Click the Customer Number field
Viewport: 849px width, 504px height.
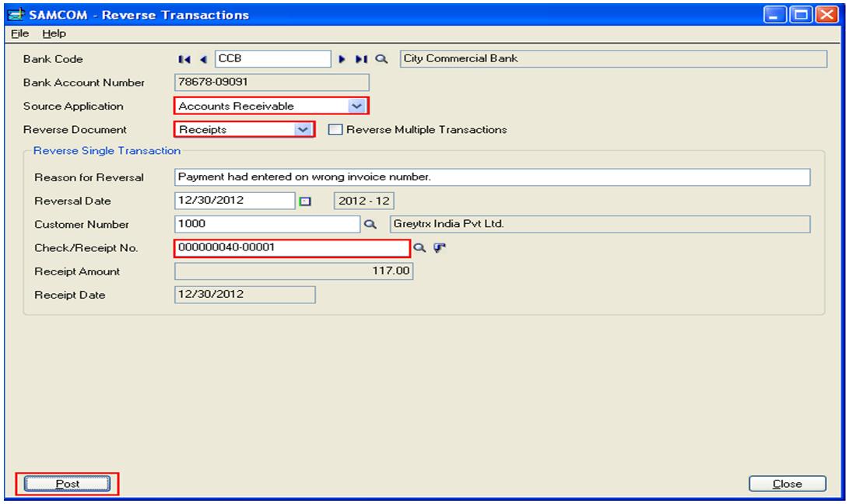(x=267, y=224)
